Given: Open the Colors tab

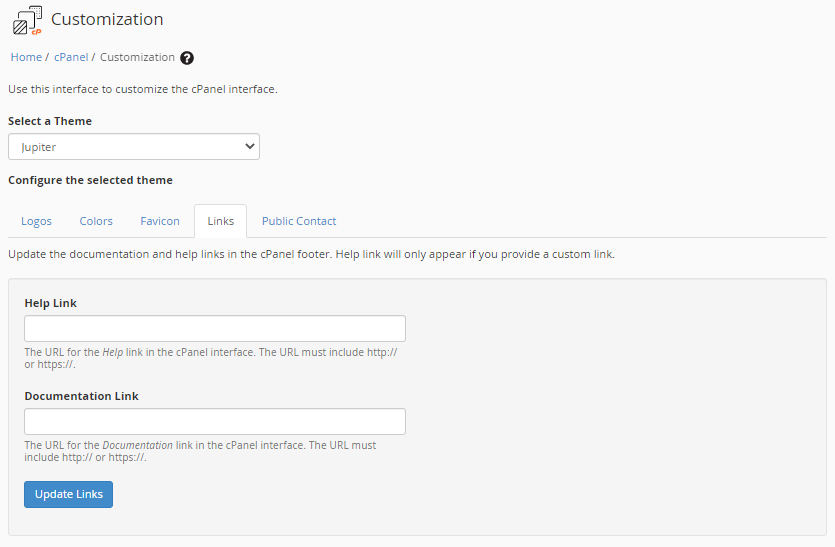Looking at the screenshot, I should click(x=96, y=221).
